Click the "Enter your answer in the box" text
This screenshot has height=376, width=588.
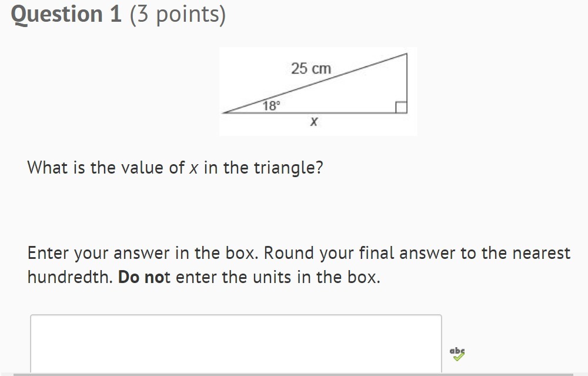click(x=143, y=253)
